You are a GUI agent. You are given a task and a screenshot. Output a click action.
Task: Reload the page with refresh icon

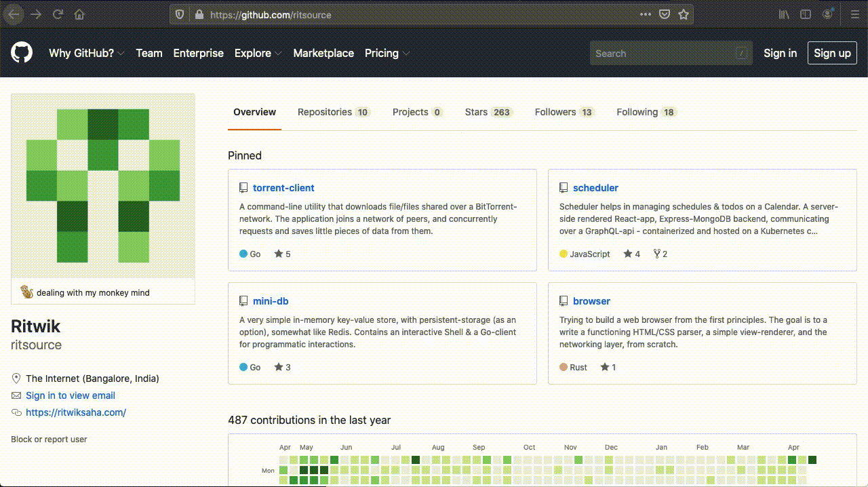(58, 14)
